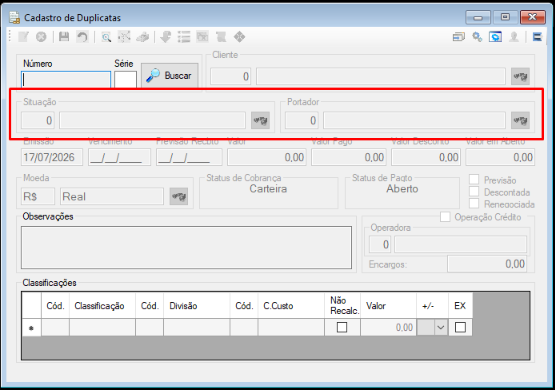Click the down-arrow toolbar icon
555x390 pixels.
165,37
